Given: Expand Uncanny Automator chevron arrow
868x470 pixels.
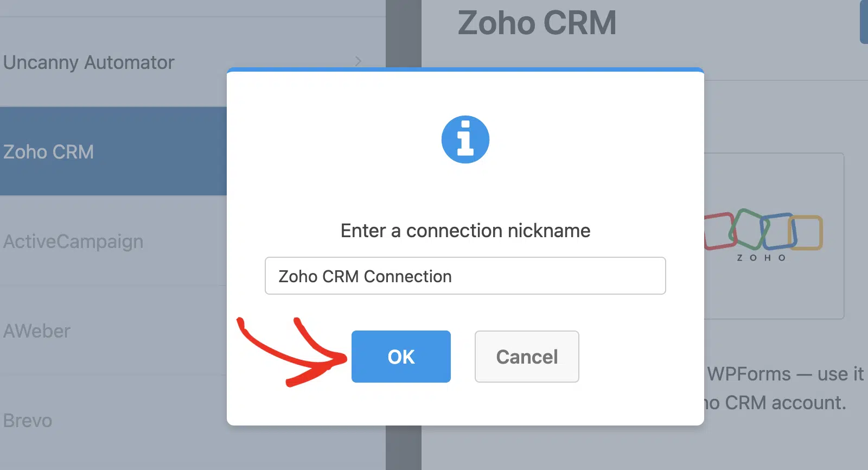Looking at the screenshot, I should 358,61.
